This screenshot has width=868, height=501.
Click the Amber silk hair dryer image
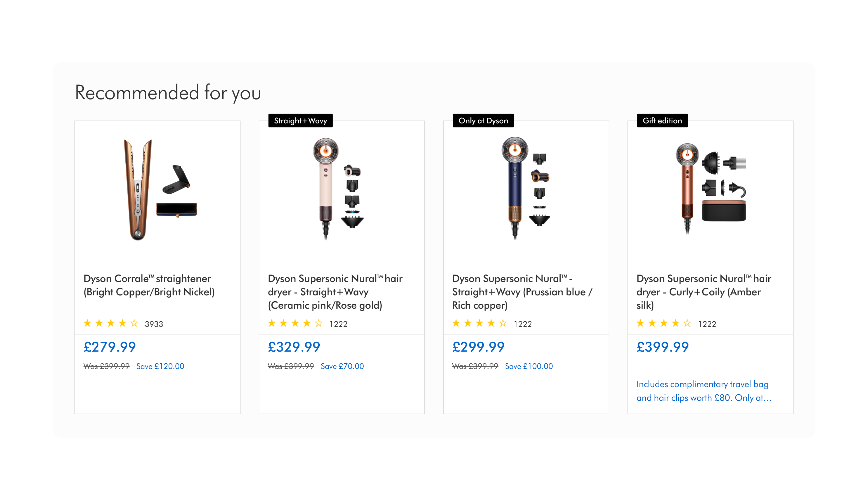710,190
